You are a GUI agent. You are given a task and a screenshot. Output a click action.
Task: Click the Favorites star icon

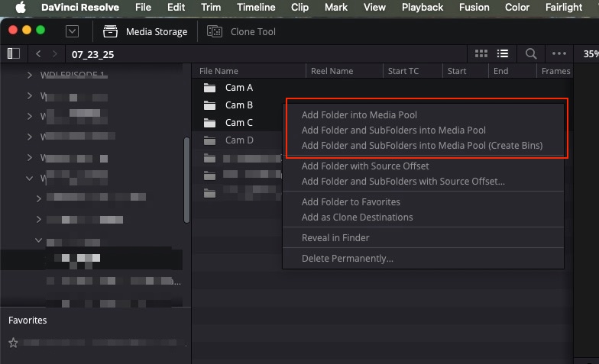click(14, 343)
